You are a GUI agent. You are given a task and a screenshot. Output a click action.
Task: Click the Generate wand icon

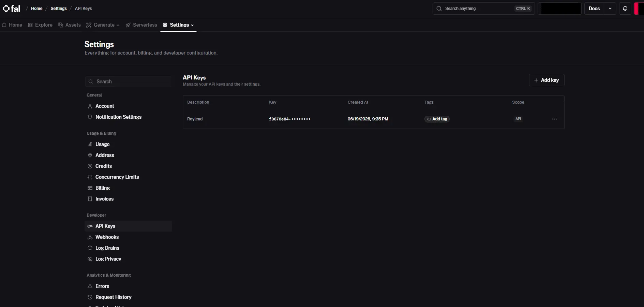click(89, 25)
